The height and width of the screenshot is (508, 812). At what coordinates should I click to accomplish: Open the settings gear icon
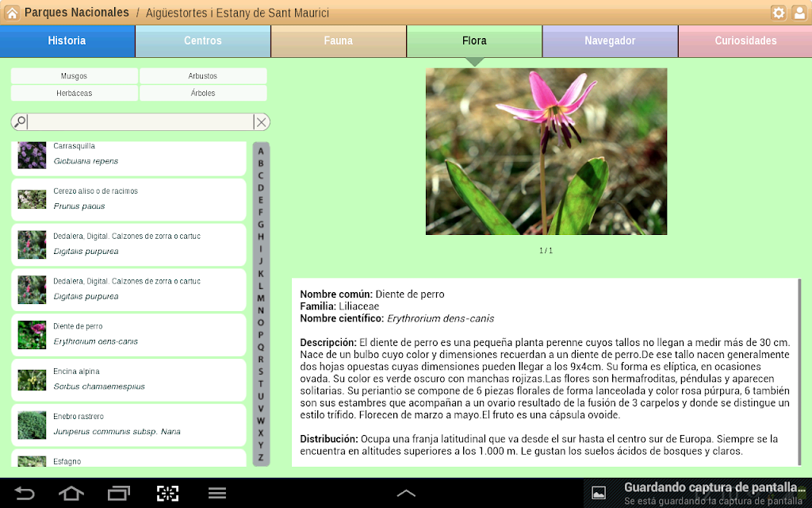pyautogui.click(x=779, y=13)
